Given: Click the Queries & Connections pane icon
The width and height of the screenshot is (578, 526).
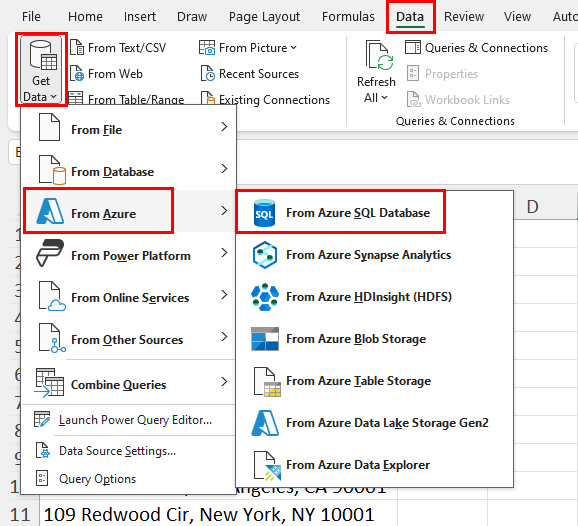Looking at the screenshot, I should pyautogui.click(x=413, y=48).
